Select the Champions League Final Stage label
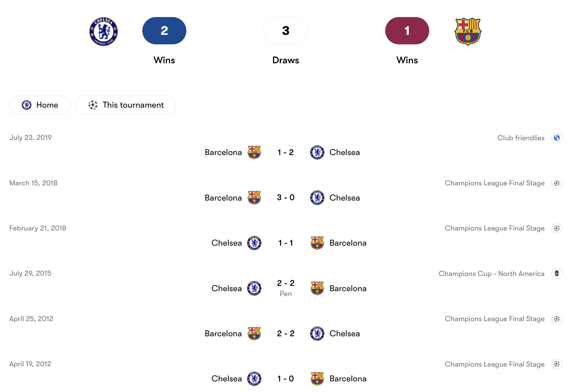This screenshot has height=392, width=567. pos(495,183)
